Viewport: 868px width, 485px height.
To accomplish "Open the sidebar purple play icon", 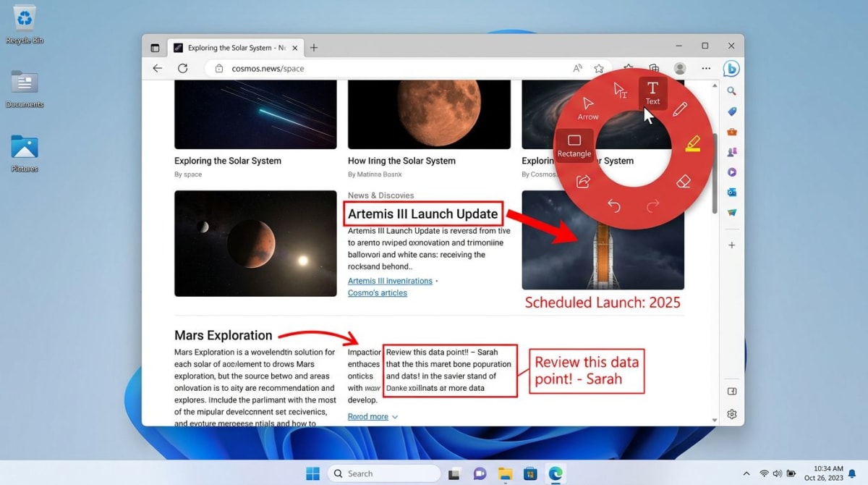I will (732, 172).
